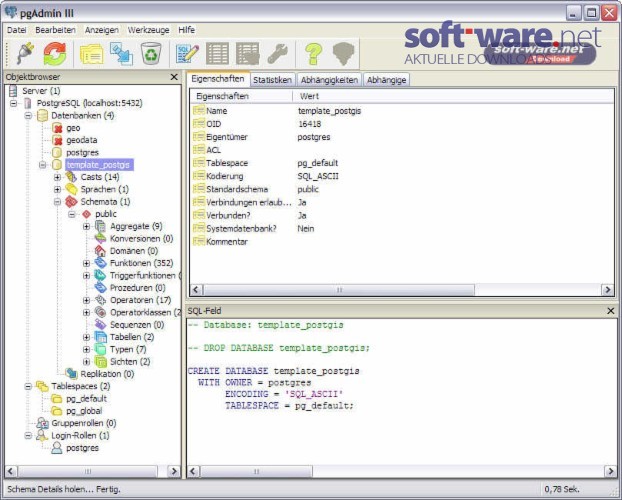Collapse the Login-Rollen (1) node

[28, 435]
